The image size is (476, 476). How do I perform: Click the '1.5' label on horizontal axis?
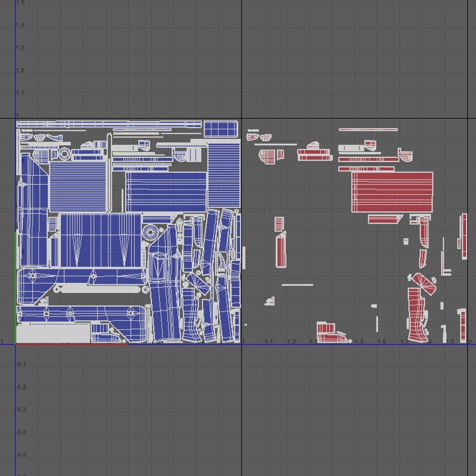(x=360, y=342)
